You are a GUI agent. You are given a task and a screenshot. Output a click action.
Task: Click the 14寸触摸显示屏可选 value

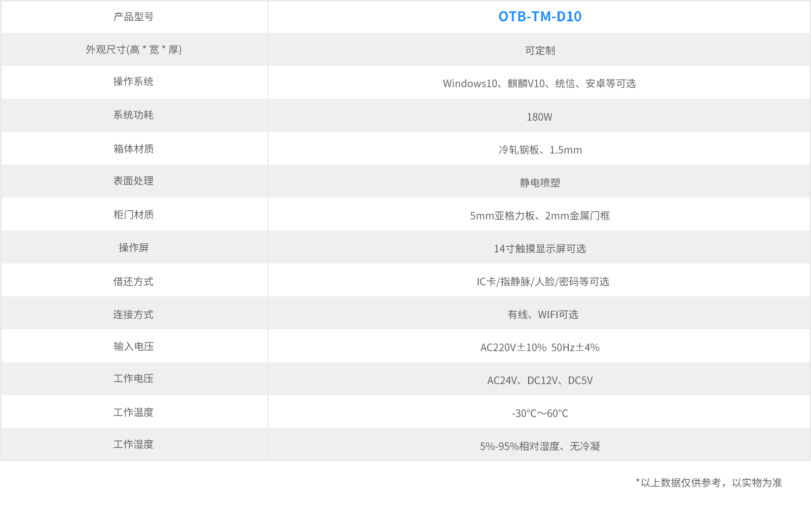click(x=540, y=249)
